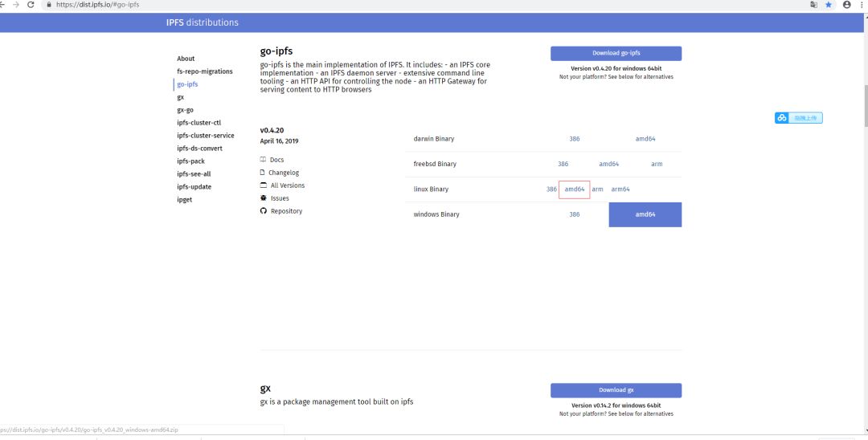The image size is (868, 440).
Task: Click the 'windows Binary' row label
Action: click(x=436, y=214)
